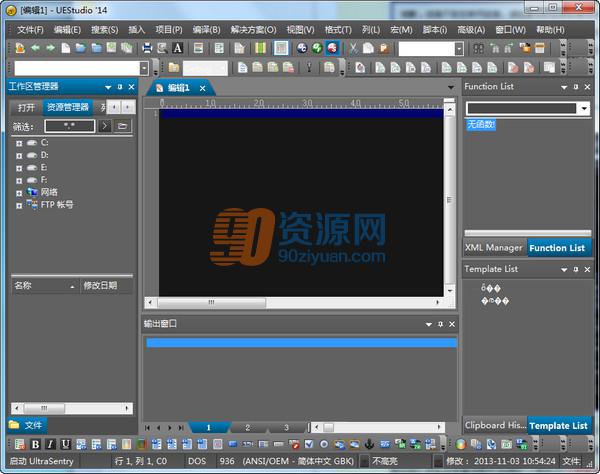Click the file list horizontal scrollbar thumb
Screen dimensions: 600x474
pos(44,408)
